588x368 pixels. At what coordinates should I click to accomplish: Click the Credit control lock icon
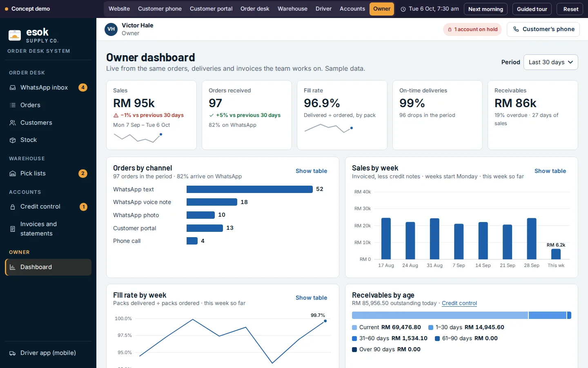[13, 207]
